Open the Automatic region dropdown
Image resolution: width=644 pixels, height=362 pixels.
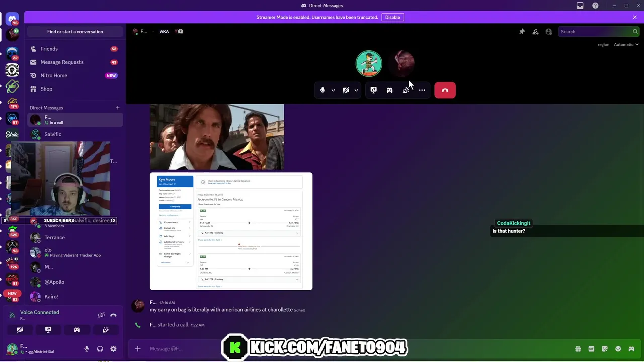626,44
